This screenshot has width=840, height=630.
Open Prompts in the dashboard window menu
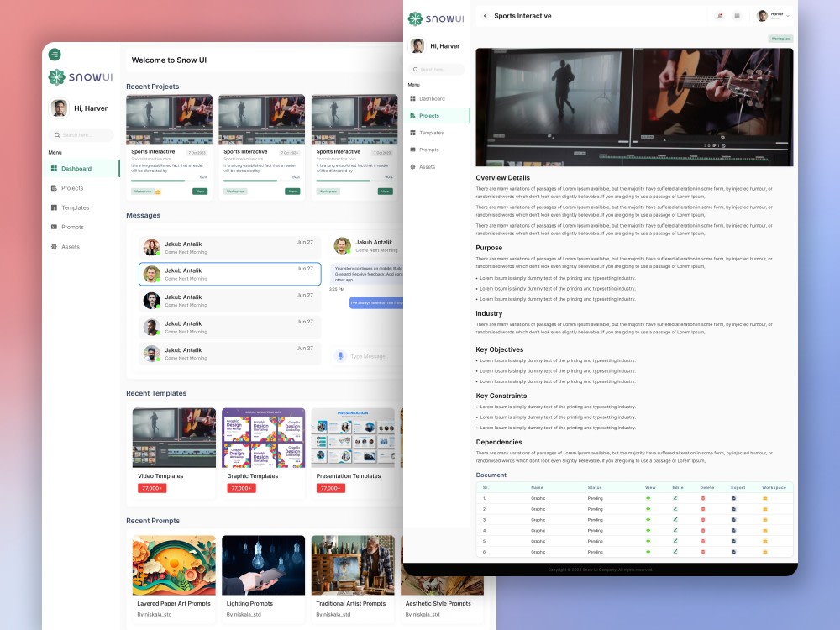72,227
